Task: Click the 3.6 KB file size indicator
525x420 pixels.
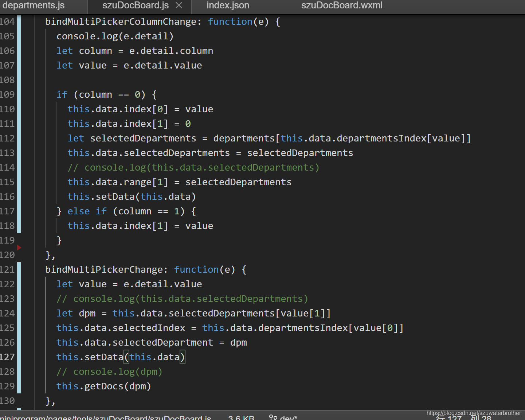Action: click(x=241, y=417)
